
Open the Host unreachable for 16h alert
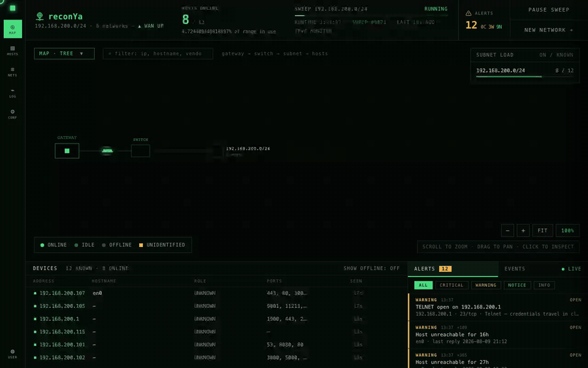tap(498, 334)
